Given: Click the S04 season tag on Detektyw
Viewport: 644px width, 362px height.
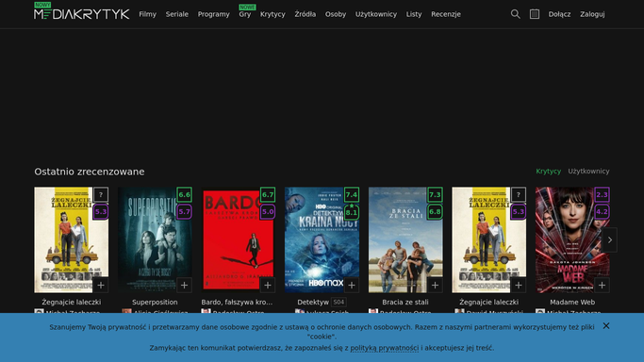Looking at the screenshot, I should 339,302.
